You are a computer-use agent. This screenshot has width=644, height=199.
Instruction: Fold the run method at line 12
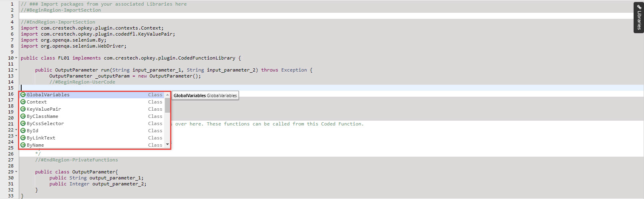coord(16,70)
